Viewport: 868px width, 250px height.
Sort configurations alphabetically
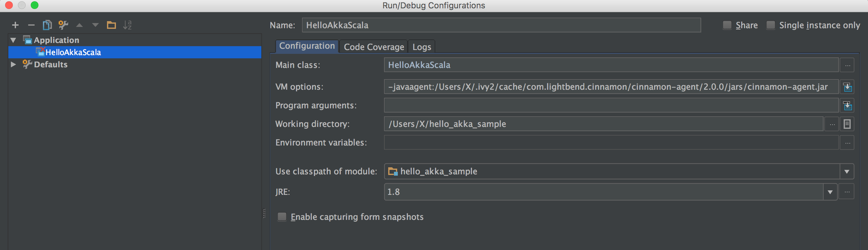tap(127, 25)
